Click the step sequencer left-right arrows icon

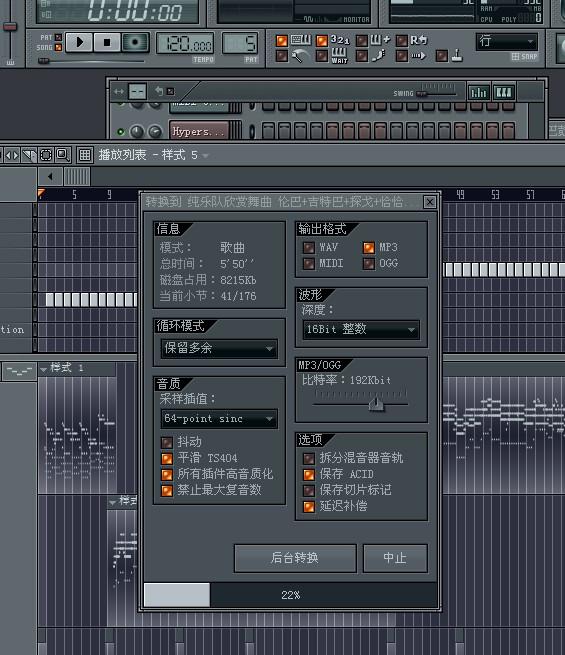tap(119, 91)
